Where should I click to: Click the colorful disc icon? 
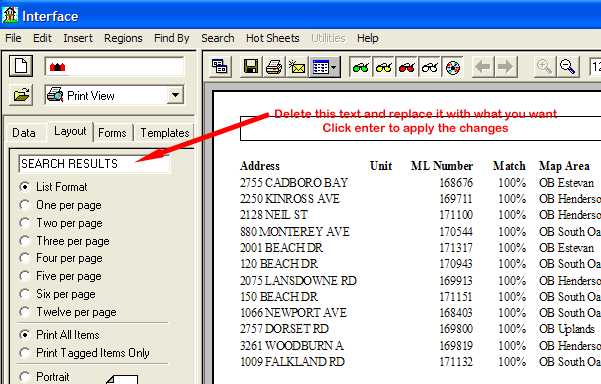(453, 67)
